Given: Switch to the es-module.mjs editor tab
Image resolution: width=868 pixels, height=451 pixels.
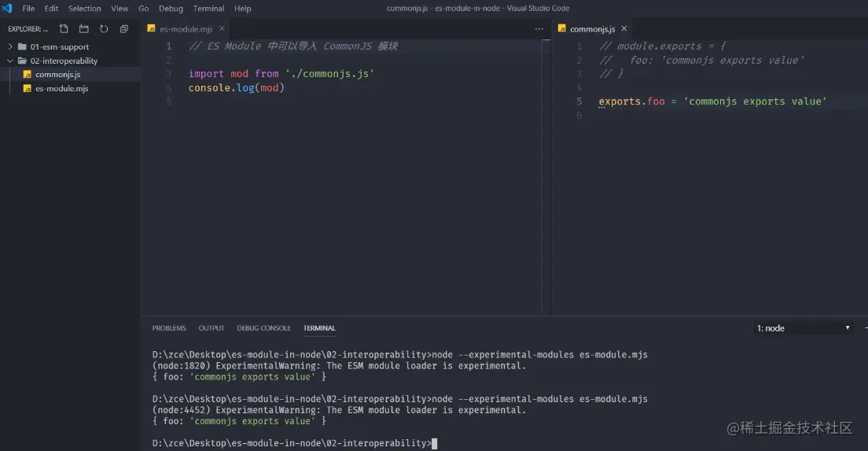Looking at the screenshot, I should [186, 29].
